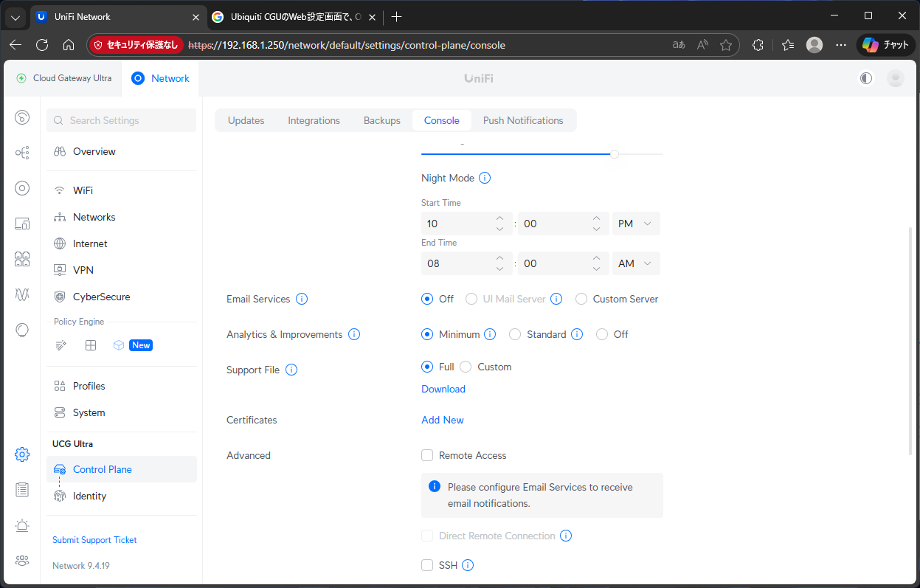The width and height of the screenshot is (920, 588).
Task: Click the brightness slider handle
Action: [x=615, y=153]
